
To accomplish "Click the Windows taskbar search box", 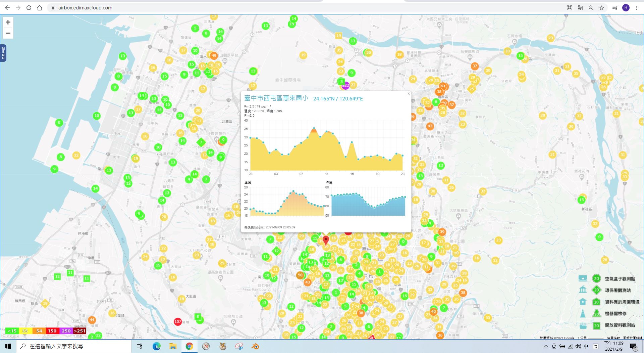I will click(x=74, y=346).
